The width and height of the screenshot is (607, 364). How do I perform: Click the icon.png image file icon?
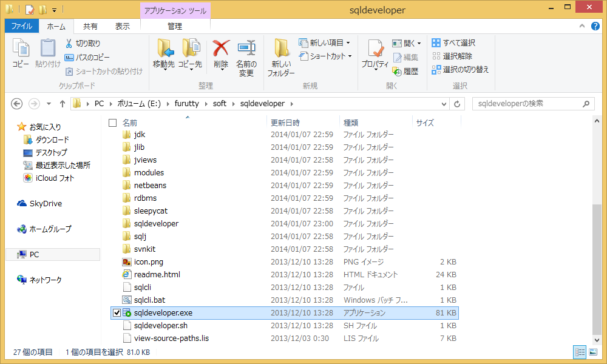pyautogui.click(x=127, y=262)
